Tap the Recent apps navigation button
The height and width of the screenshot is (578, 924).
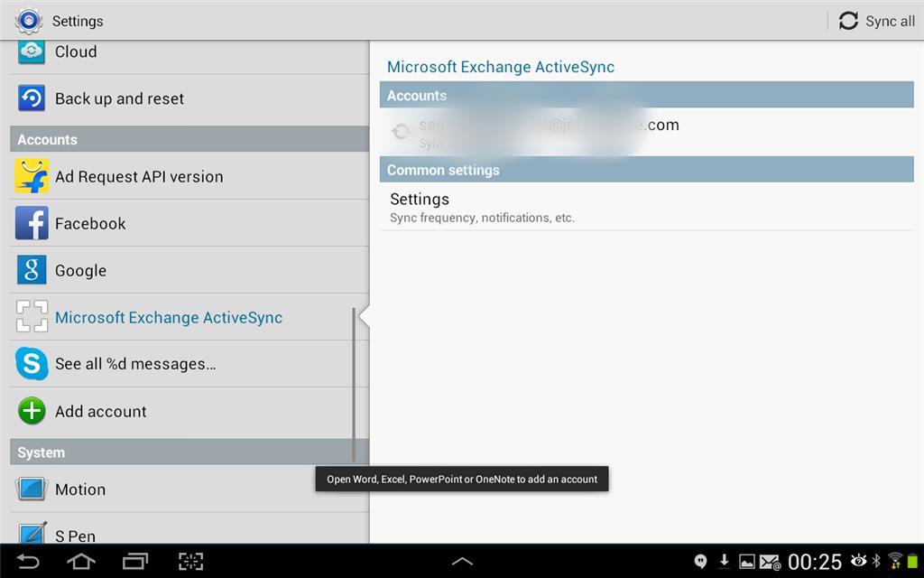(x=135, y=561)
